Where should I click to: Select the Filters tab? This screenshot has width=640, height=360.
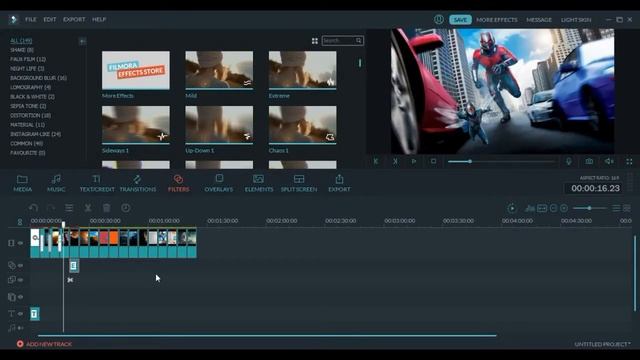(178, 183)
